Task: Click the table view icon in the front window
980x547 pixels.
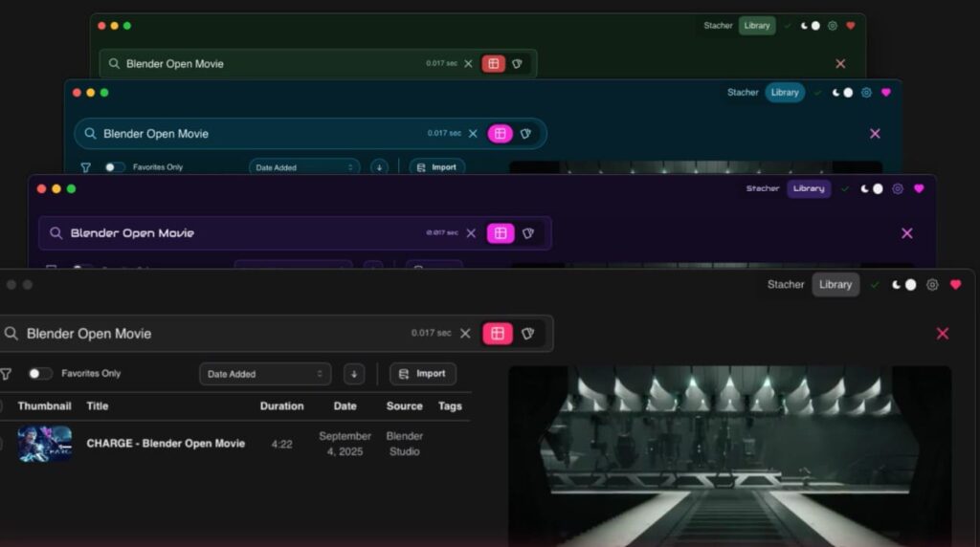Action: click(497, 334)
